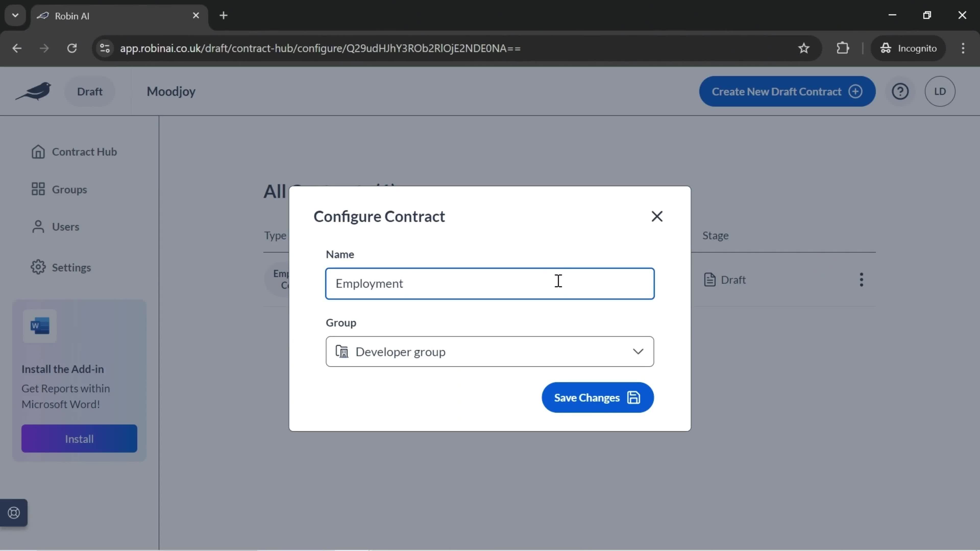Toggle the help question mark button
The image size is (980, 551).
pyautogui.click(x=901, y=91)
